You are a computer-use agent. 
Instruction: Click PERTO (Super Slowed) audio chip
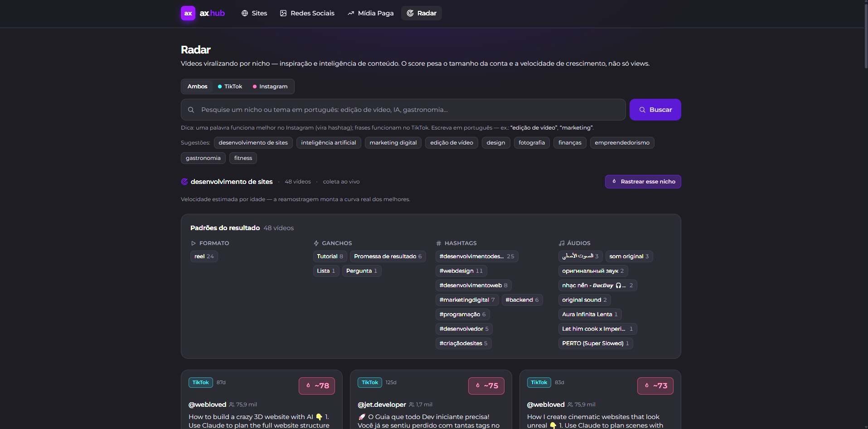(x=596, y=343)
